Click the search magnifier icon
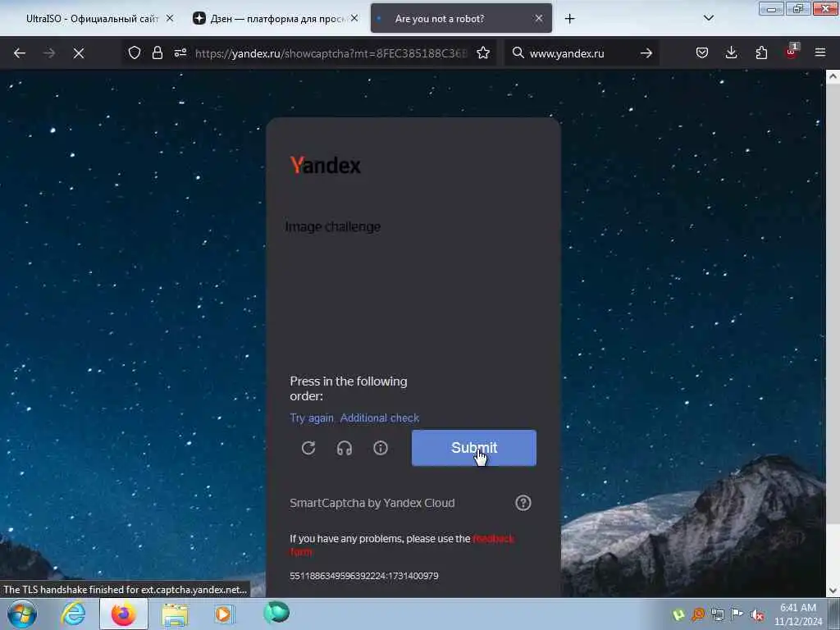The height and width of the screenshot is (630, 840). pyautogui.click(x=518, y=52)
